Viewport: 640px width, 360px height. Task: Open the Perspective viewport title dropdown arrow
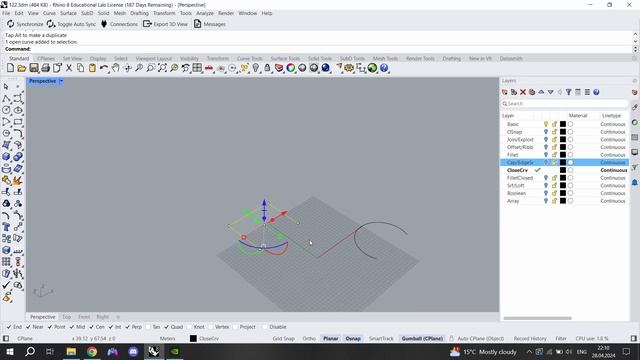click(61, 81)
